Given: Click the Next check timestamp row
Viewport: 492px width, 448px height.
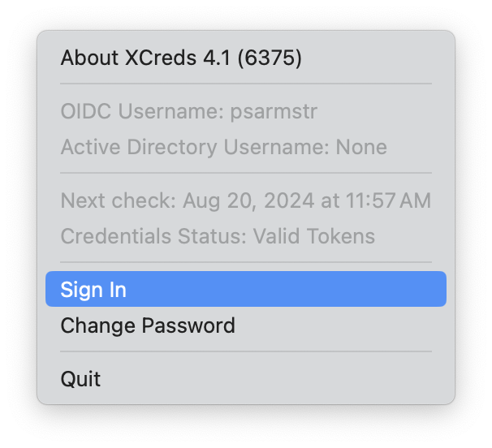Looking at the screenshot, I should pos(245,200).
